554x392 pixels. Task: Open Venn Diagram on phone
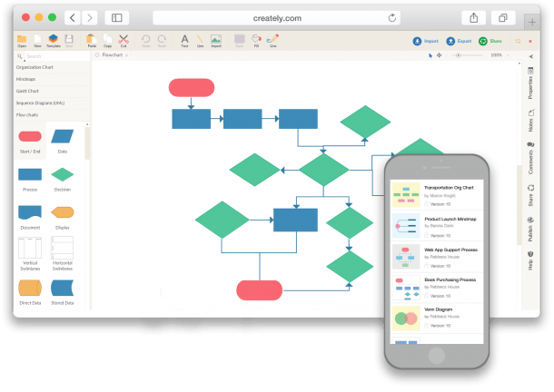coord(437,318)
